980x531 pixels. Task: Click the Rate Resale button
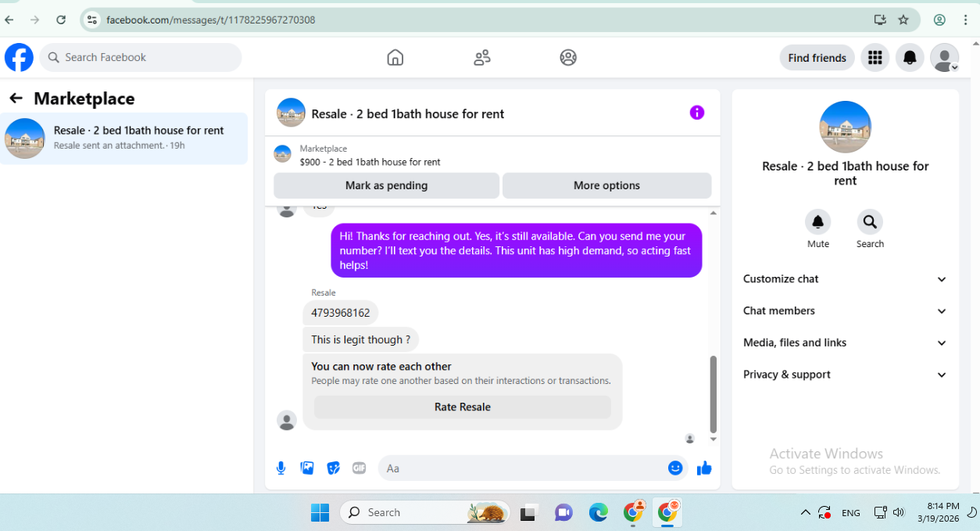click(x=463, y=407)
